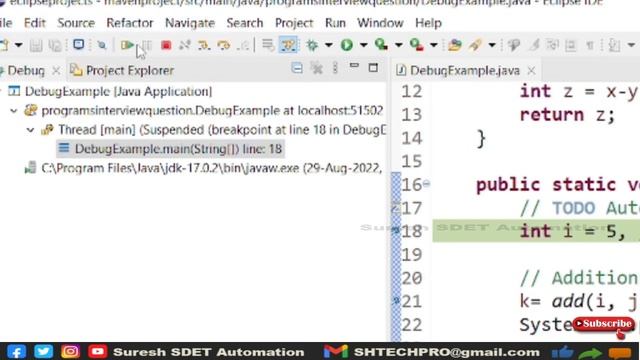Open the File menu

[6, 23]
